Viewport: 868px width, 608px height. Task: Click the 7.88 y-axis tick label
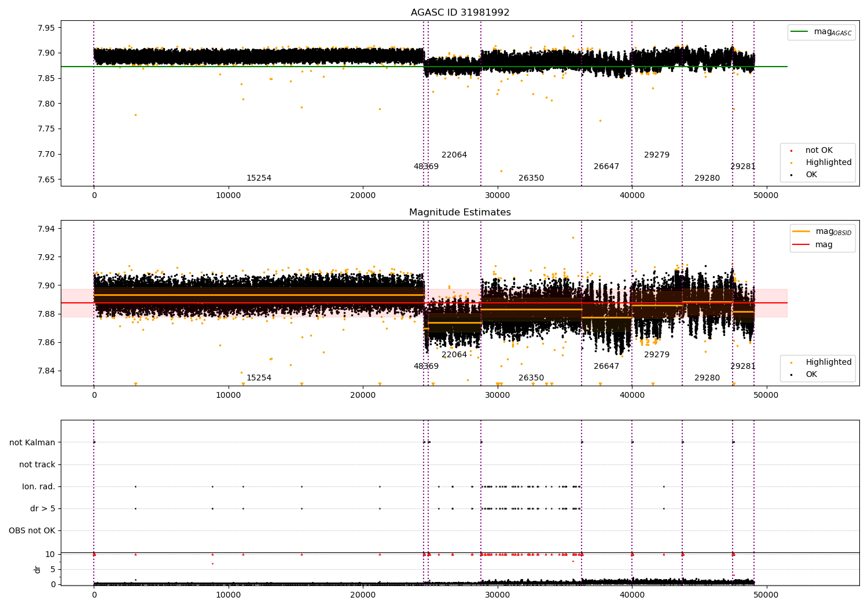click(x=46, y=314)
